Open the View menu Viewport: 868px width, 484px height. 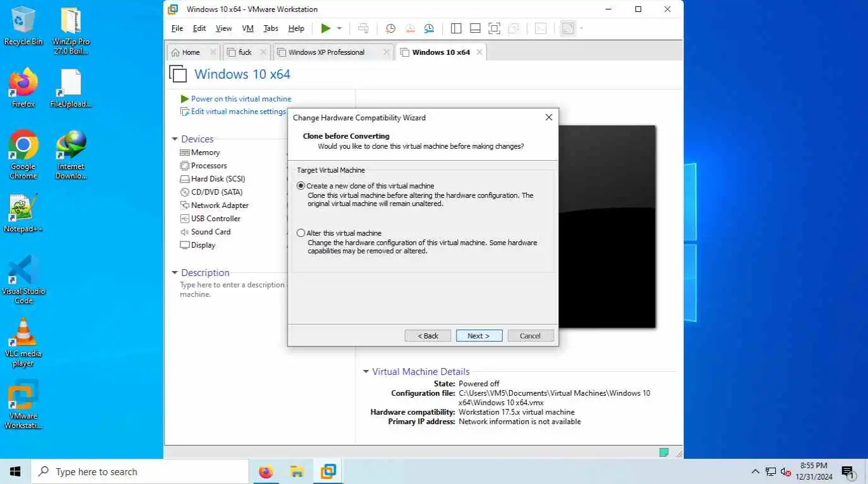tap(224, 28)
